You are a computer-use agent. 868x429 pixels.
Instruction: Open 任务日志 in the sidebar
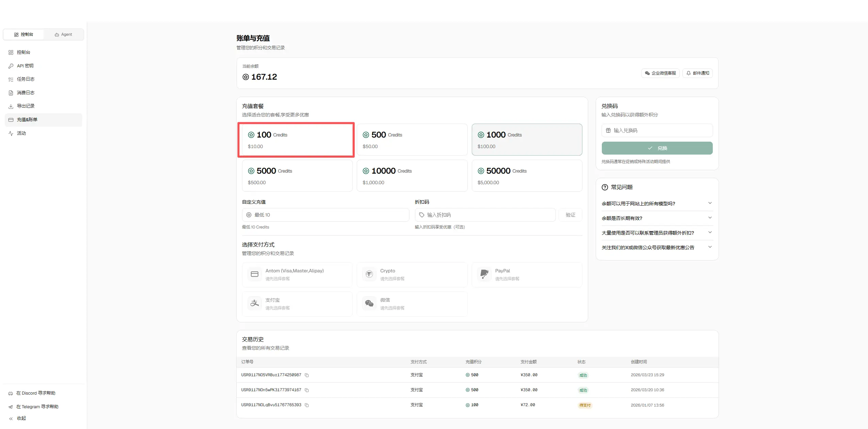pos(44,79)
